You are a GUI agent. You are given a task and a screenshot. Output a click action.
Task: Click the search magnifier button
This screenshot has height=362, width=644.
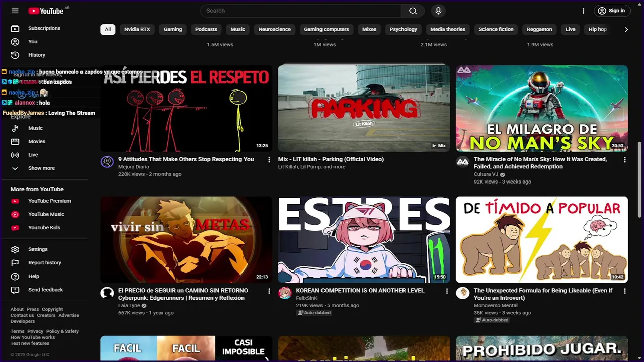point(413,11)
